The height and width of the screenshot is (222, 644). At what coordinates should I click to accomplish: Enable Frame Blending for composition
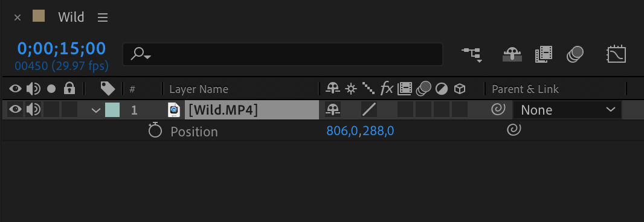544,54
